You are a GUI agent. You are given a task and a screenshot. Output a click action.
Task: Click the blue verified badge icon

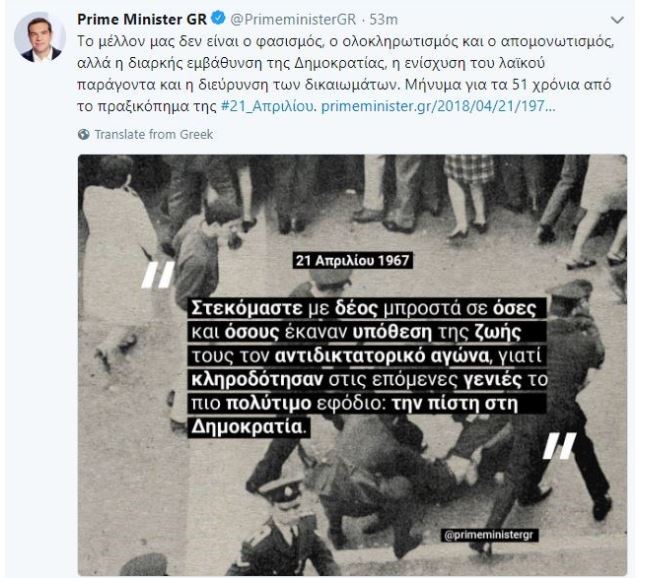tap(219, 19)
